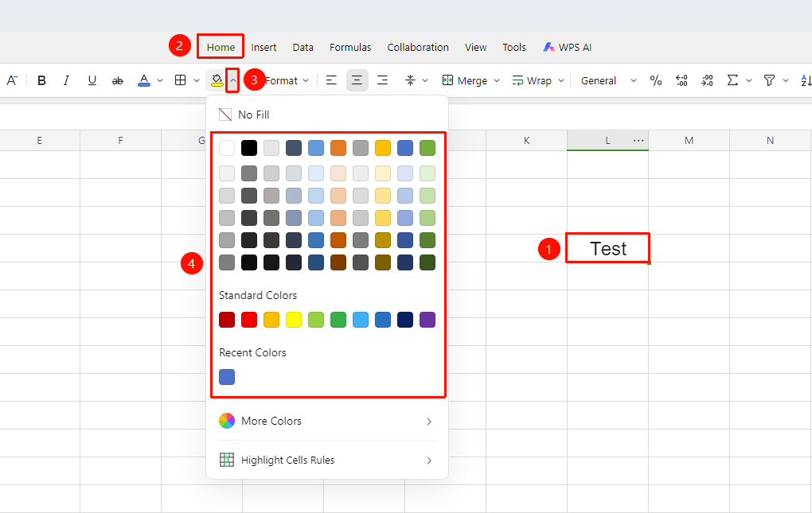Screen dimensions: 812x513
Task: Go to the Formulas tab
Action: pos(350,47)
